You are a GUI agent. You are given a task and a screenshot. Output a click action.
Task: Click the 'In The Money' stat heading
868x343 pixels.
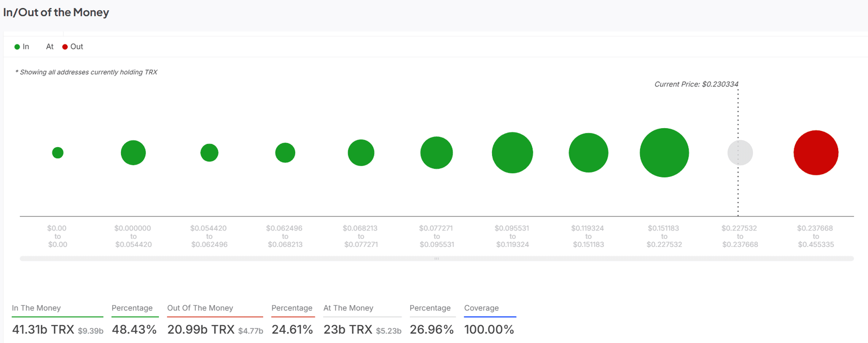coord(36,308)
